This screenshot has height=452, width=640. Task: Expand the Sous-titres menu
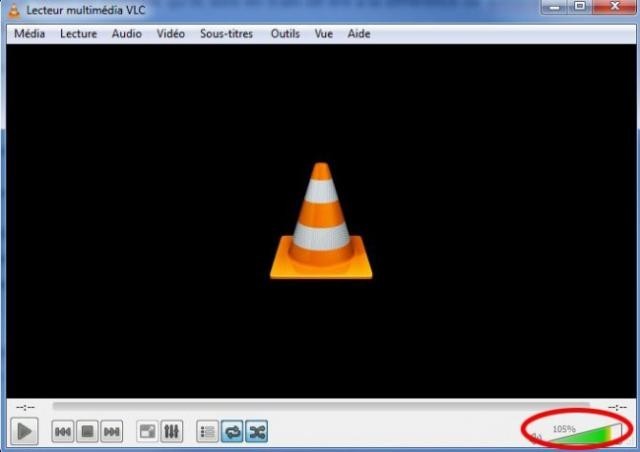pos(226,34)
